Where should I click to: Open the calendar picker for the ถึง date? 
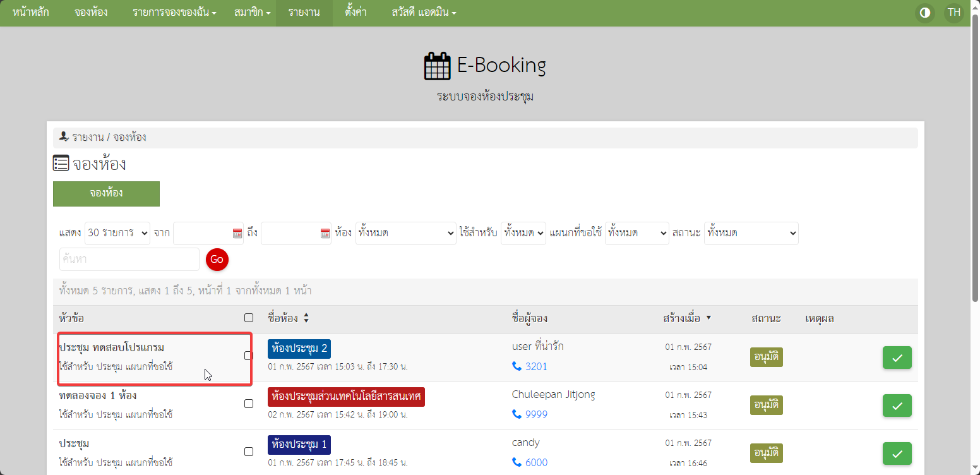325,233
